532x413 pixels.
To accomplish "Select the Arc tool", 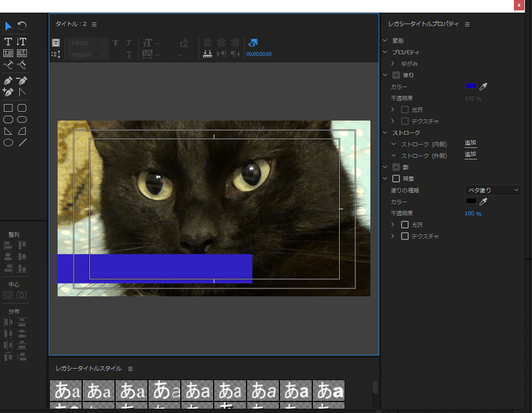I will (22, 131).
